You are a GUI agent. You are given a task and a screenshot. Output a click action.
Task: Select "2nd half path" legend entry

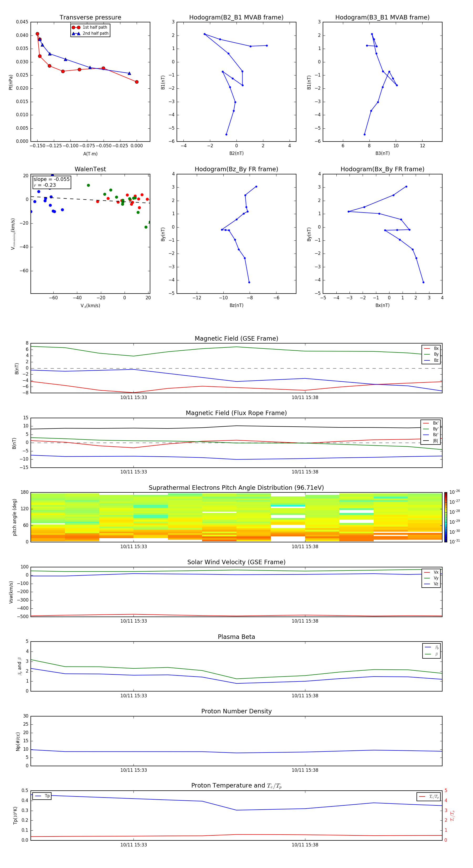[90, 33]
